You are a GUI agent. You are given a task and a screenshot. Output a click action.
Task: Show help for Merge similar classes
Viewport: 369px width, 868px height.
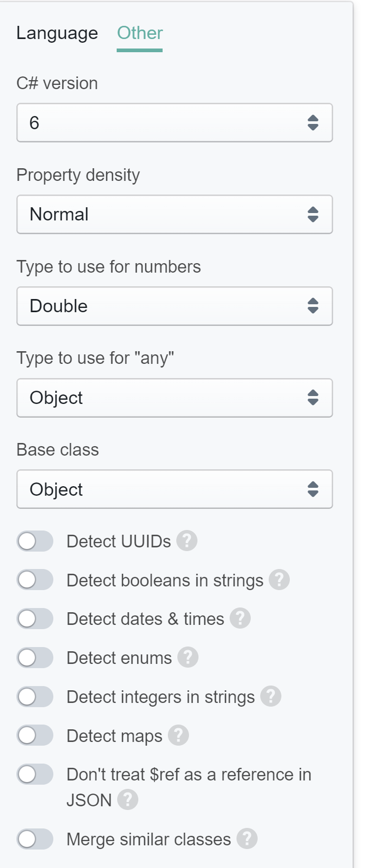coord(247,839)
